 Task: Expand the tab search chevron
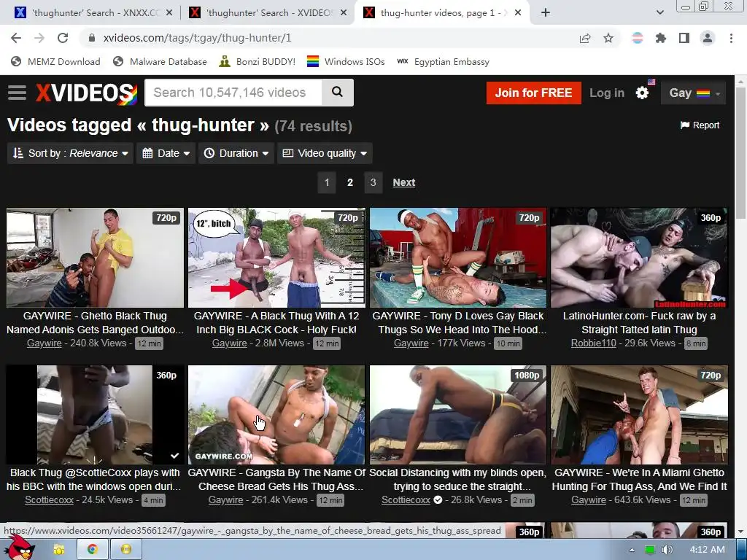tap(659, 13)
